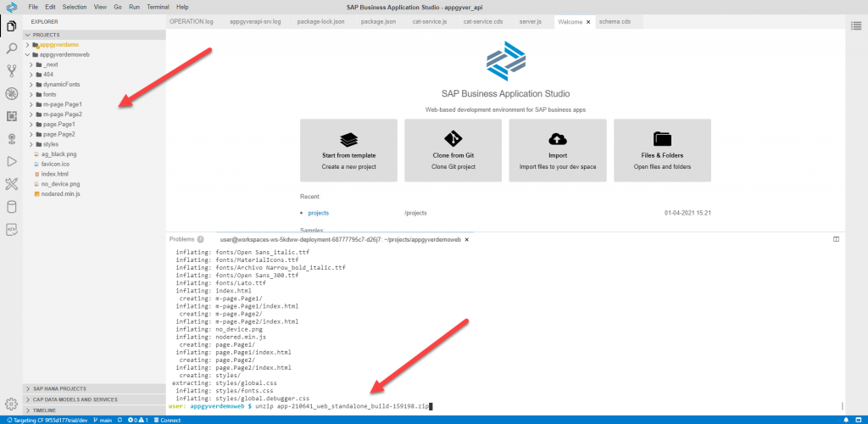
Task: Open the Edit menu
Action: coord(50,7)
